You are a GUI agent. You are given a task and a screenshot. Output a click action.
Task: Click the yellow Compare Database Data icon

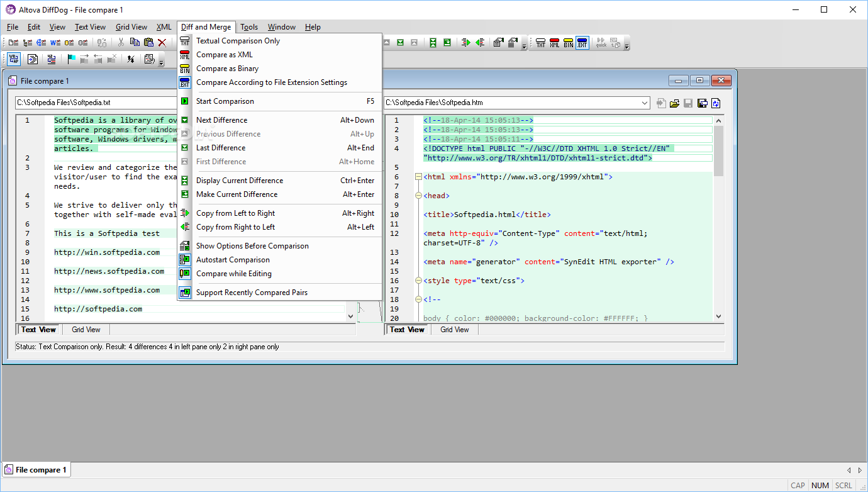tap(69, 43)
